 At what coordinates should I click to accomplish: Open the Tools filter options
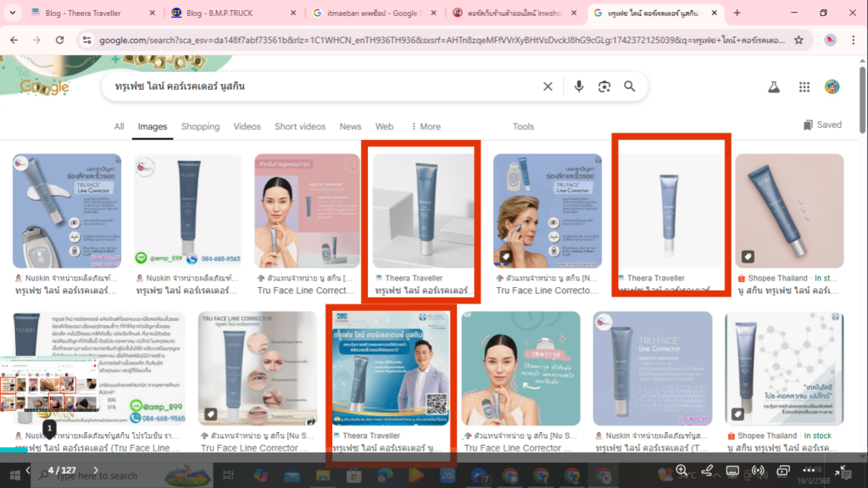point(523,126)
